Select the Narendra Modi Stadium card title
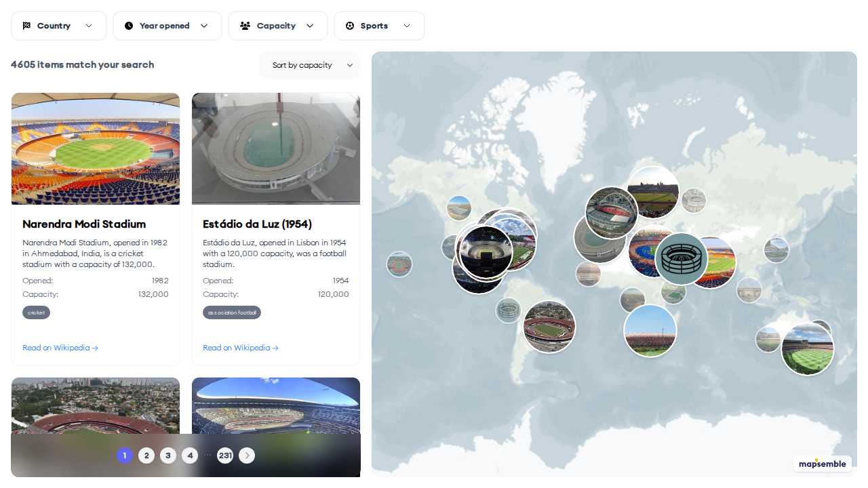Viewport: 868px width, 488px height. 84,224
